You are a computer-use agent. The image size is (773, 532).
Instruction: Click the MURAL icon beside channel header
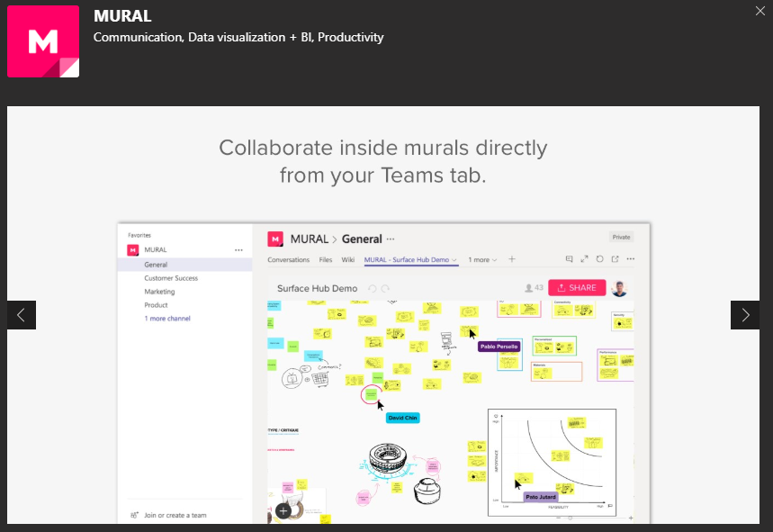click(275, 239)
